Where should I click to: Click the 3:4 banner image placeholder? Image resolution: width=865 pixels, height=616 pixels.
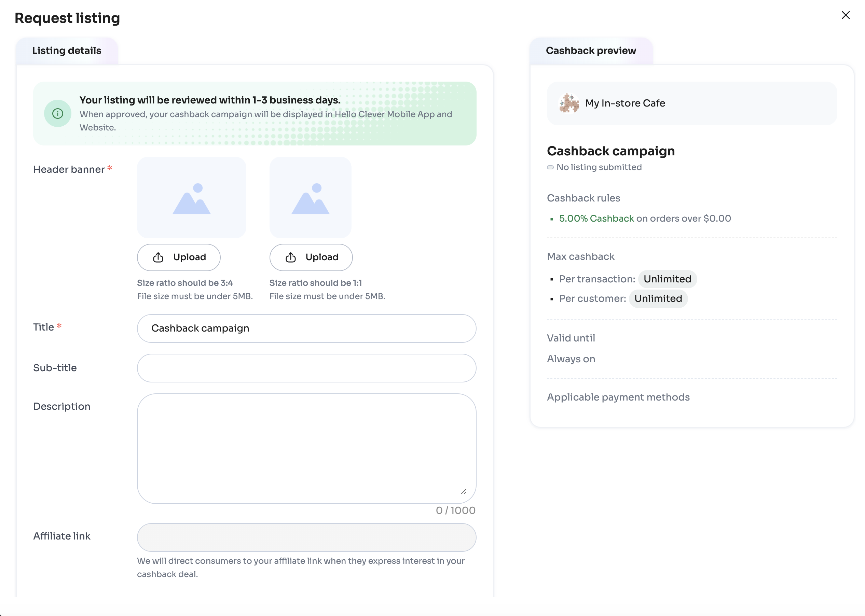point(191,198)
